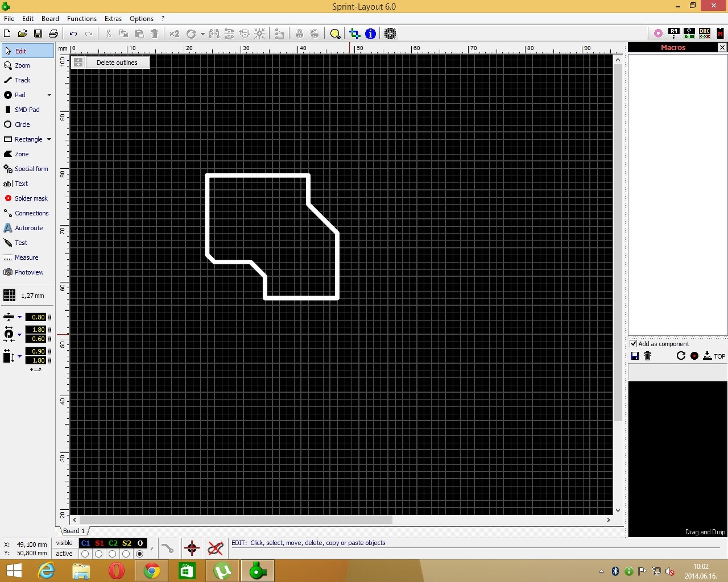728x582 pixels.
Task: Click the track width value 0.80 field
Action: pyautogui.click(x=36, y=317)
